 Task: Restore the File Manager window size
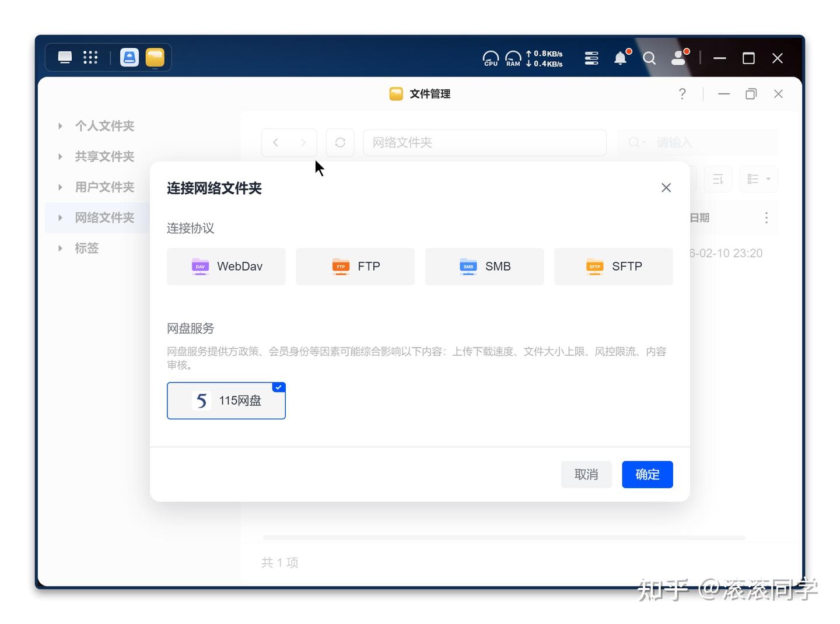coord(751,94)
